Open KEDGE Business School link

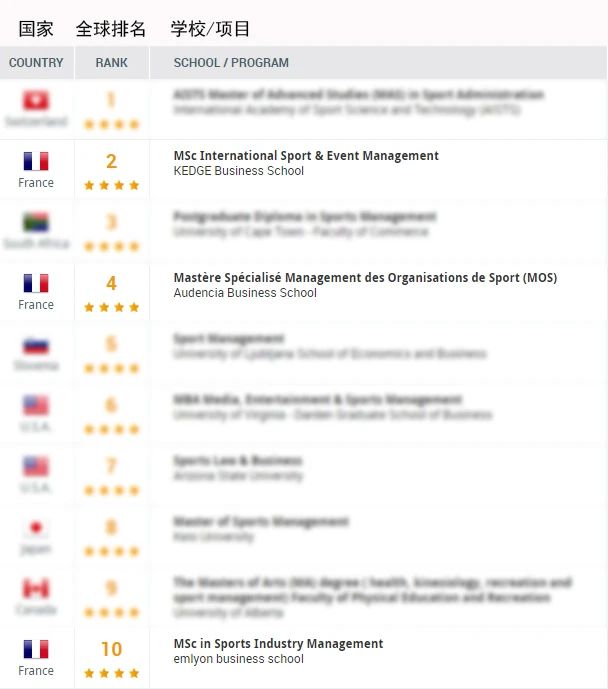point(239,171)
